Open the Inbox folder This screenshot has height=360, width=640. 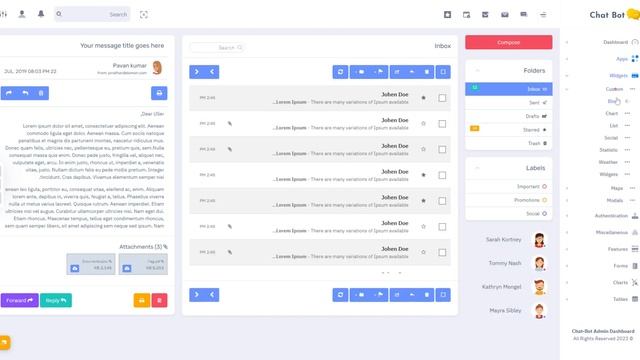click(509, 89)
